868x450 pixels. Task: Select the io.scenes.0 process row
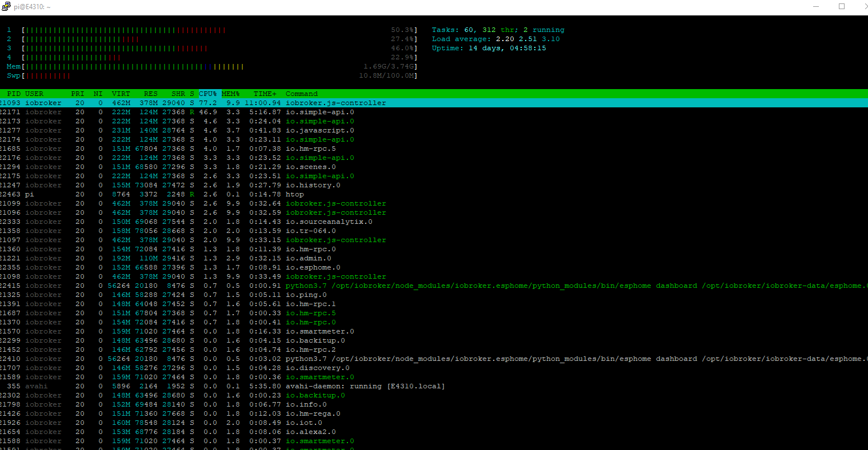pos(434,167)
